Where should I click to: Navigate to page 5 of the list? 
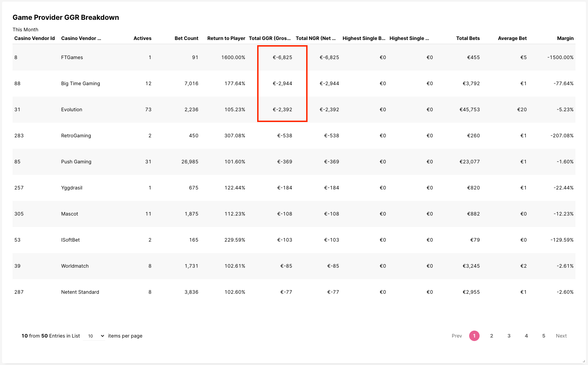544,336
